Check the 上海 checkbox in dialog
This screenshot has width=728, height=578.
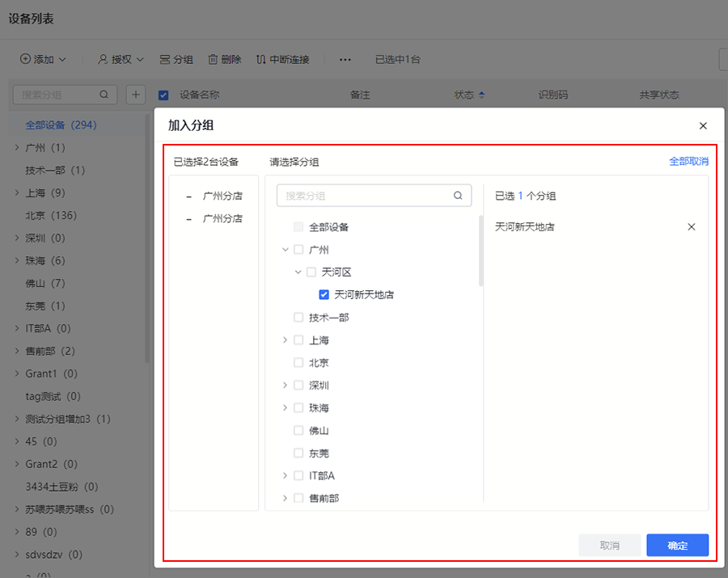(298, 340)
